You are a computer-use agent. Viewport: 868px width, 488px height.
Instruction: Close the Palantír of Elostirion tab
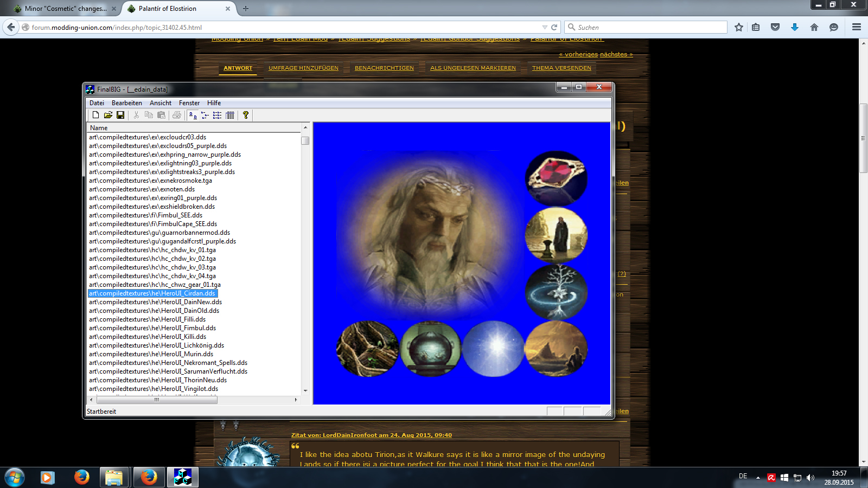coord(228,9)
